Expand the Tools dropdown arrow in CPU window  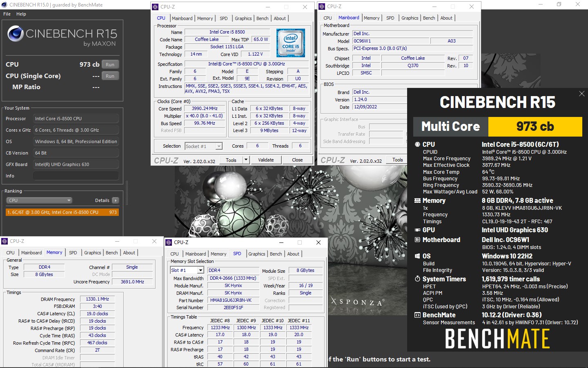click(246, 160)
